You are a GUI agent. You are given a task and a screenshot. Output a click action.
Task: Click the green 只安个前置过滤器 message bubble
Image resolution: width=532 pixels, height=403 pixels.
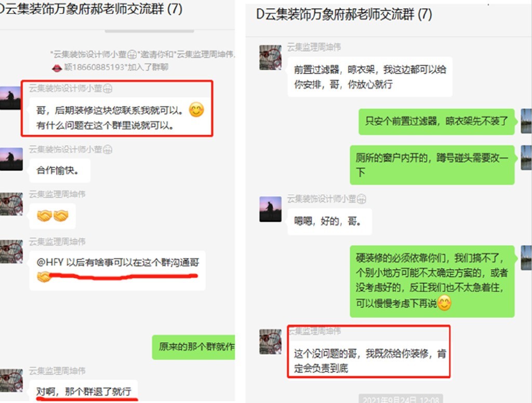(436, 122)
